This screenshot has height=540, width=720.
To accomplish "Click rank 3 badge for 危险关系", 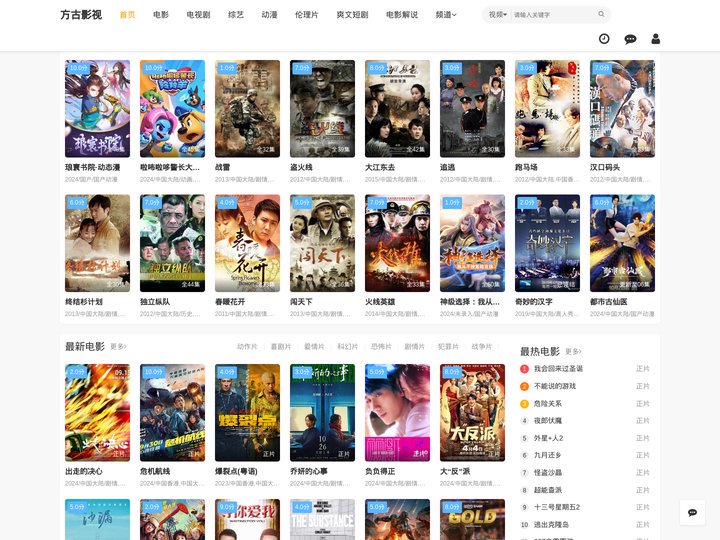I will point(524,404).
